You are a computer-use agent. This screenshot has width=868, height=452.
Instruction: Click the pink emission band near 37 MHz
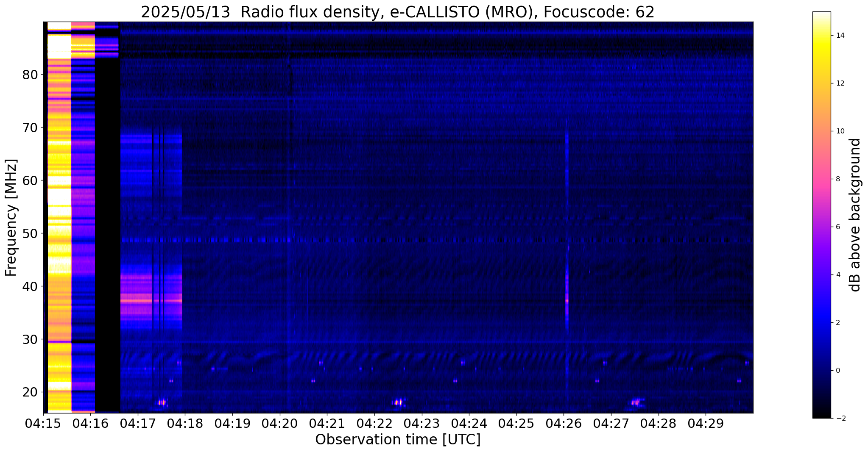151,301
